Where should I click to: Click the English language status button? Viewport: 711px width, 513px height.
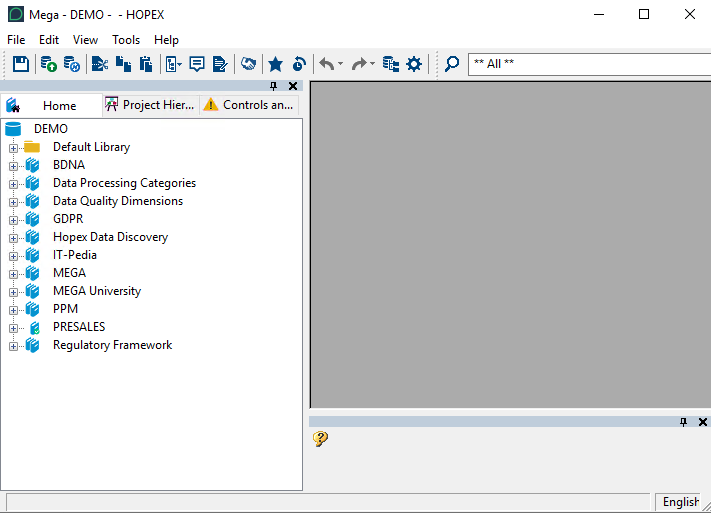click(680, 502)
